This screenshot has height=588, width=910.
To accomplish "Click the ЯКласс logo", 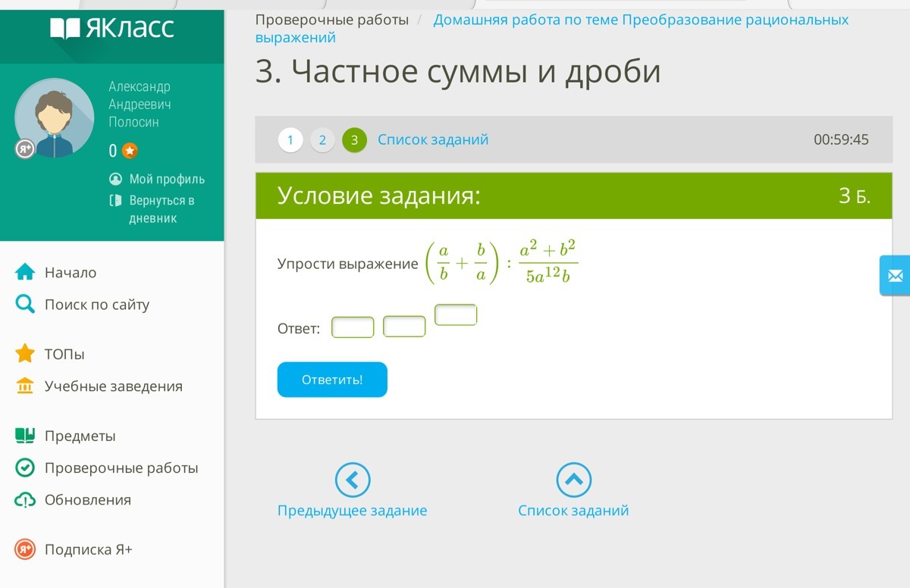I will pos(112,29).
